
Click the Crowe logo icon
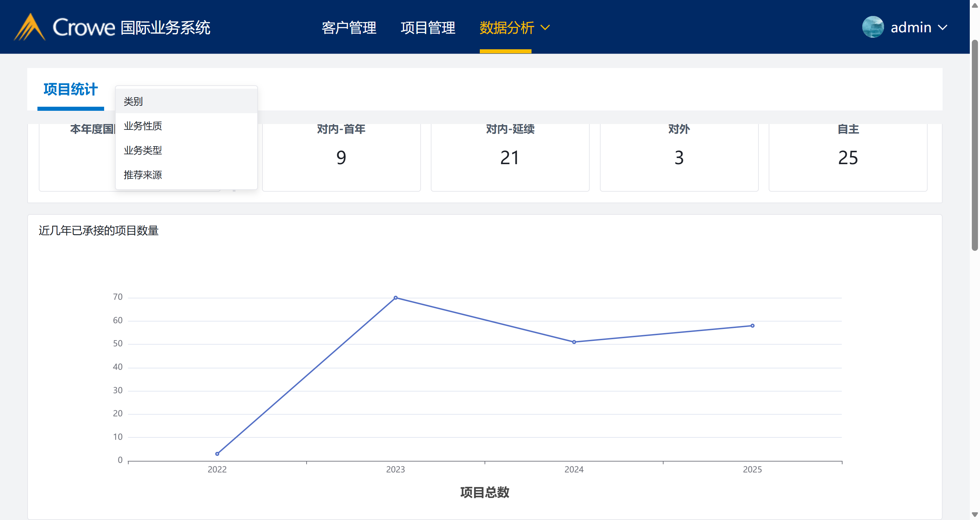(30, 28)
